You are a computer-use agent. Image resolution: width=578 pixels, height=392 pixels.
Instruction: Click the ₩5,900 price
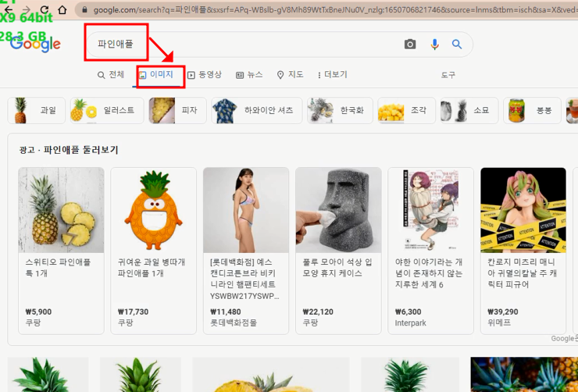[38, 312]
